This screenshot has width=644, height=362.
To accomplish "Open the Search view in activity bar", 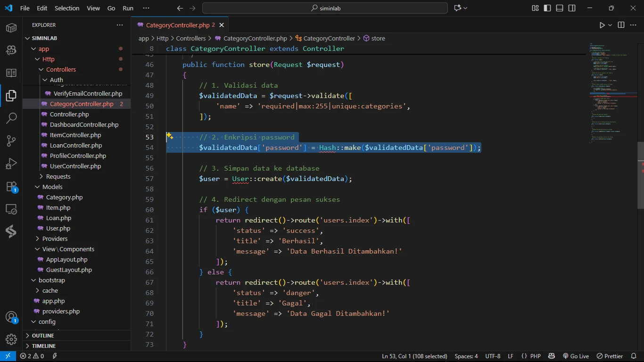I will tap(11, 118).
